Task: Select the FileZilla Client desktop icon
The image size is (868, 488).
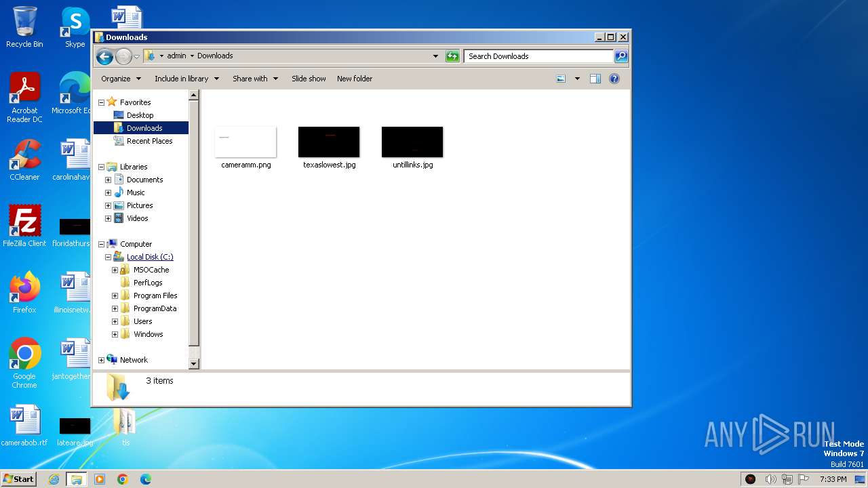Action: click(24, 226)
